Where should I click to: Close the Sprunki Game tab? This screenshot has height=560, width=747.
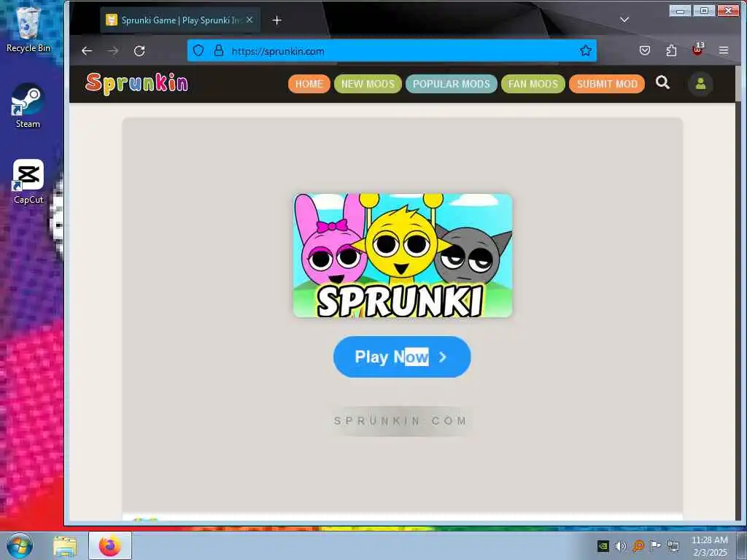point(249,20)
